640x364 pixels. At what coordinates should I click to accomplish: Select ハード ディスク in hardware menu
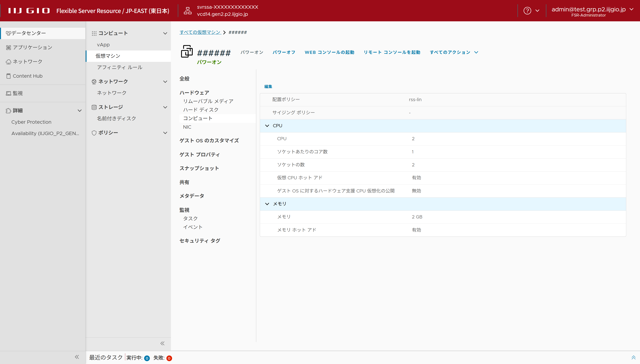click(201, 110)
